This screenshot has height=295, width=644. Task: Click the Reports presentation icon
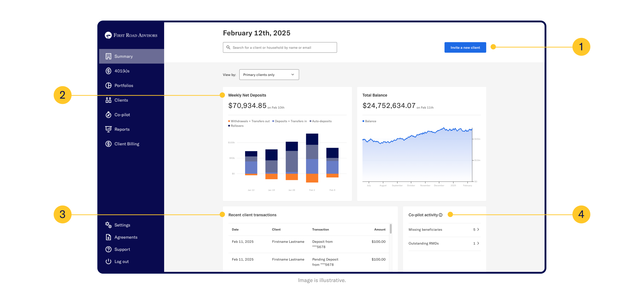coord(108,129)
